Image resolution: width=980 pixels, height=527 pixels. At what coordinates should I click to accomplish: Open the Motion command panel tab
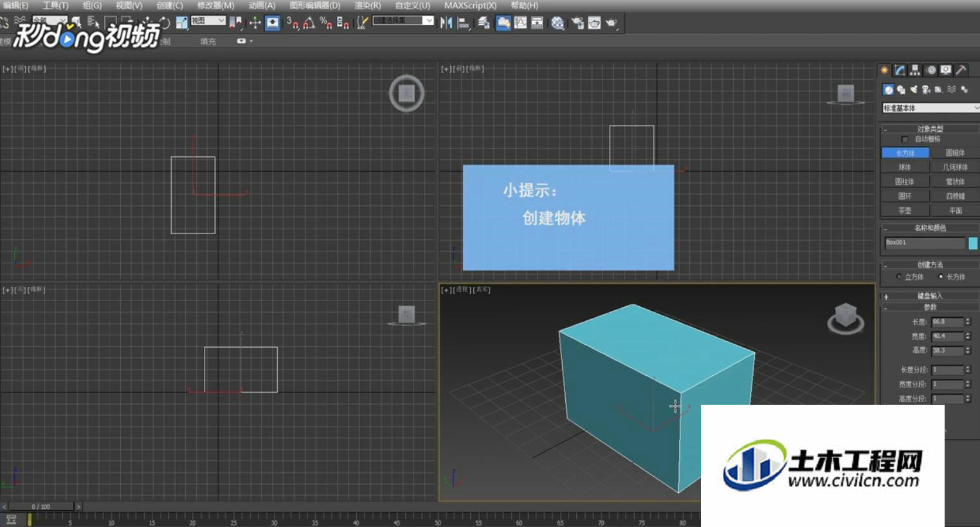coord(930,70)
